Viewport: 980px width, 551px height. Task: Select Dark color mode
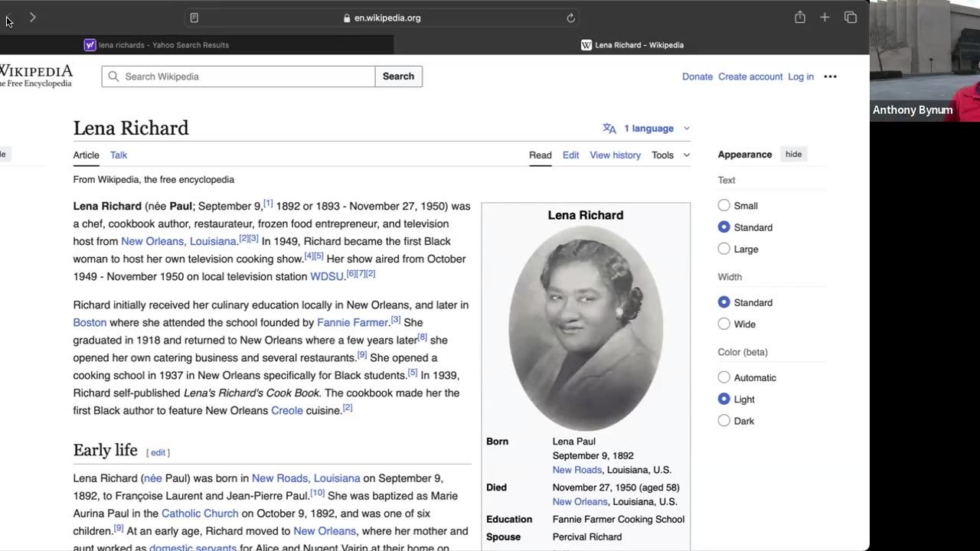tap(724, 421)
